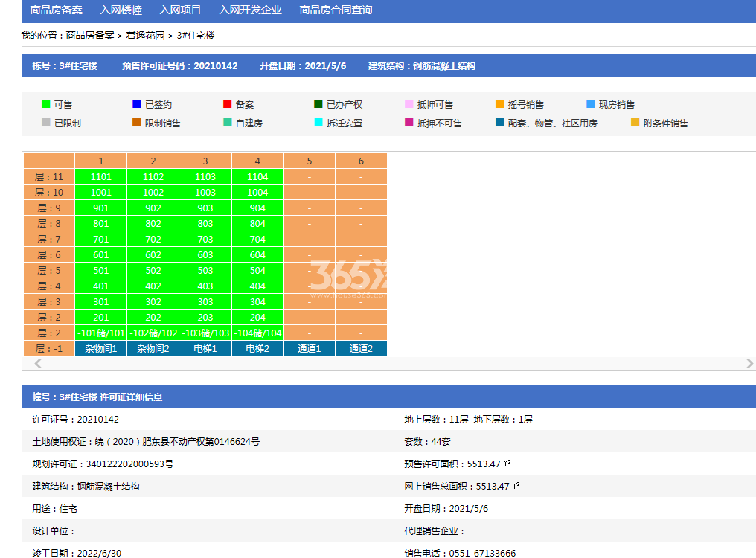Click the blue 已签约 legend swatch
The height and width of the screenshot is (558, 756).
pyautogui.click(x=136, y=103)
